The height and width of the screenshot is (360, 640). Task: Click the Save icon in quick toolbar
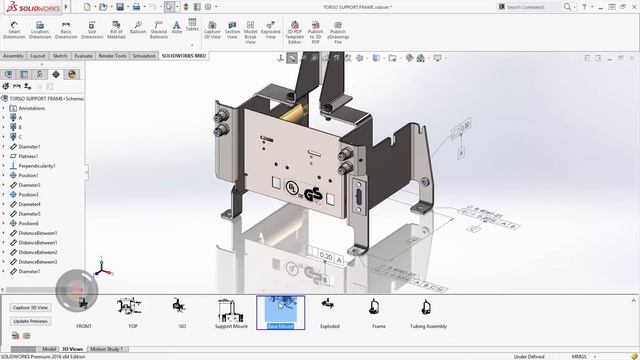coord(120,7)
